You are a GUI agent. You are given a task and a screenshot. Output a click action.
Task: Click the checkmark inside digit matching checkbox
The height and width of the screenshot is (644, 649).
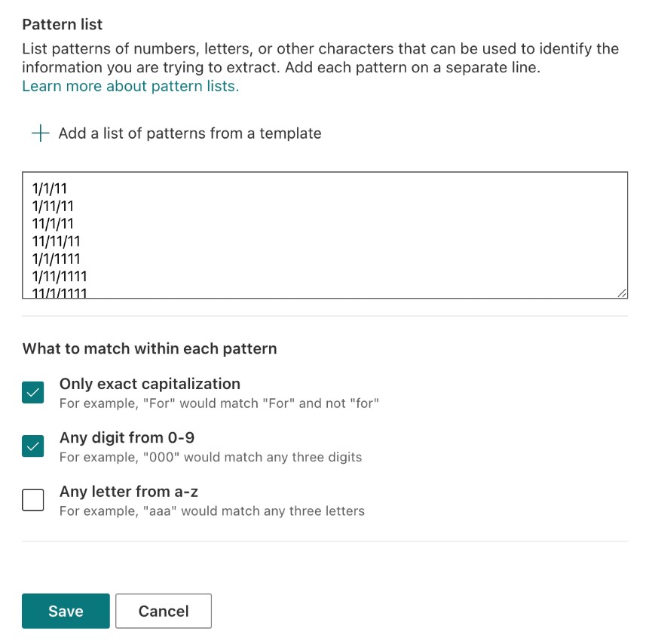tap(32, 446)
